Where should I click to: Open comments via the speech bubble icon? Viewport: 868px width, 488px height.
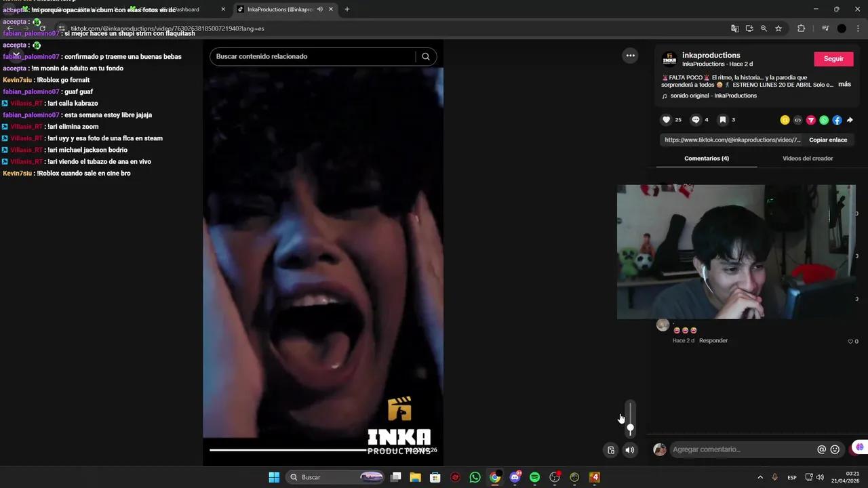[695, 120]
